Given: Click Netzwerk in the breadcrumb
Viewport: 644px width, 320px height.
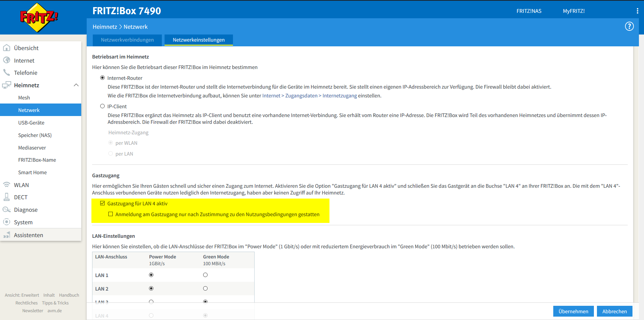Looking at the screenshot, I should click(135, 27).
